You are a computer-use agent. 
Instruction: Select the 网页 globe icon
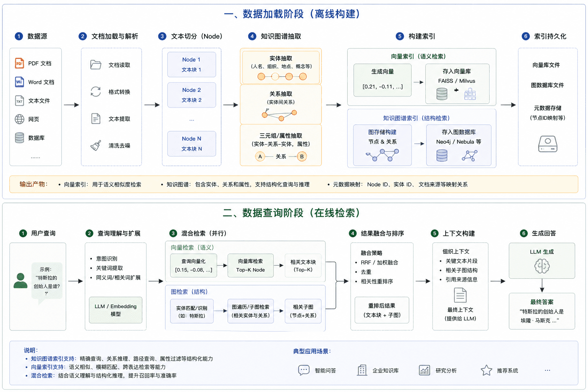point(20,119)
